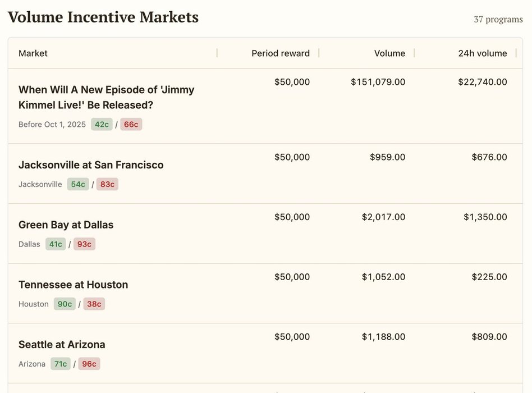Choose the red 93c price chip
Screen dimensions: 532x393
[84, 244]
